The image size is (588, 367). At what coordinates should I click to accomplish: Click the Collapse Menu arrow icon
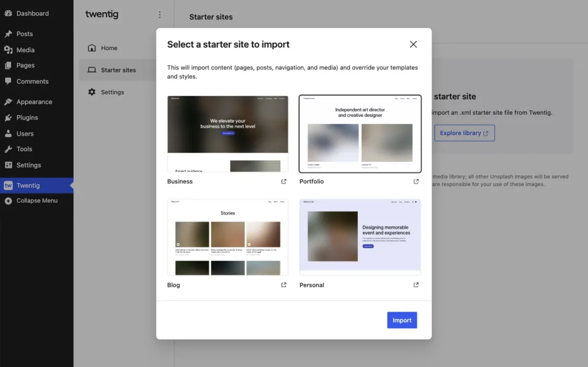point(8,201)
